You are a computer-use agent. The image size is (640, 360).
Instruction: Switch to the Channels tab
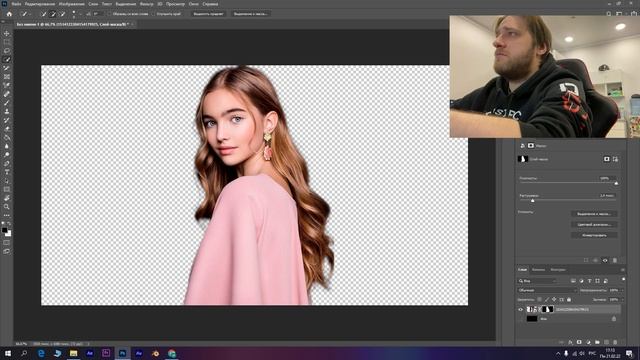coord(538,270)
